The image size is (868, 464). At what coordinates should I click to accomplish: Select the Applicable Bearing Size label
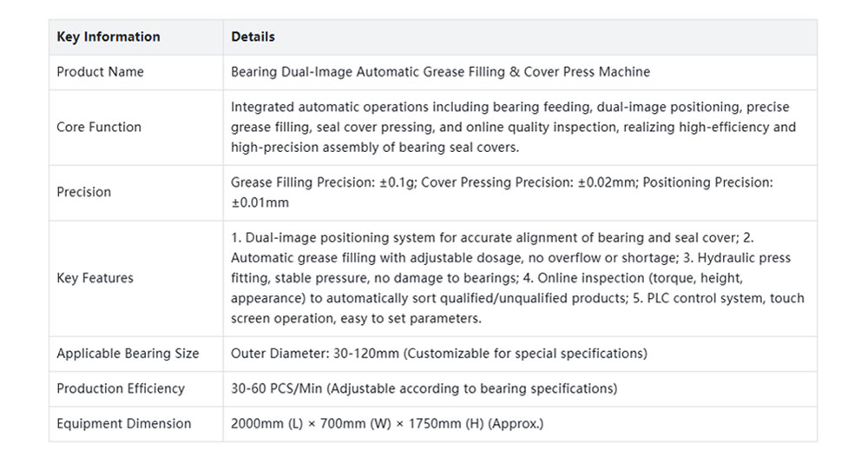pyautogui.click(x=128, y=353)
